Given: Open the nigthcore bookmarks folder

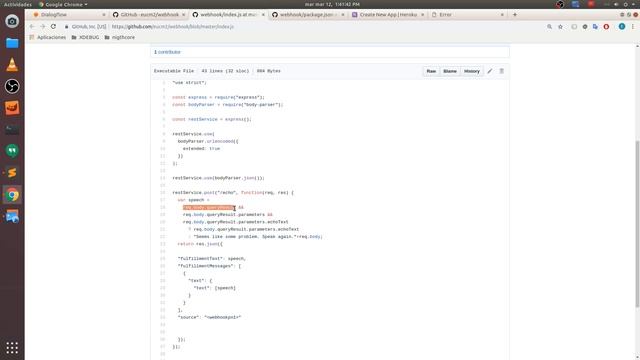Looking at the screenshot, I should coord(120,37).
